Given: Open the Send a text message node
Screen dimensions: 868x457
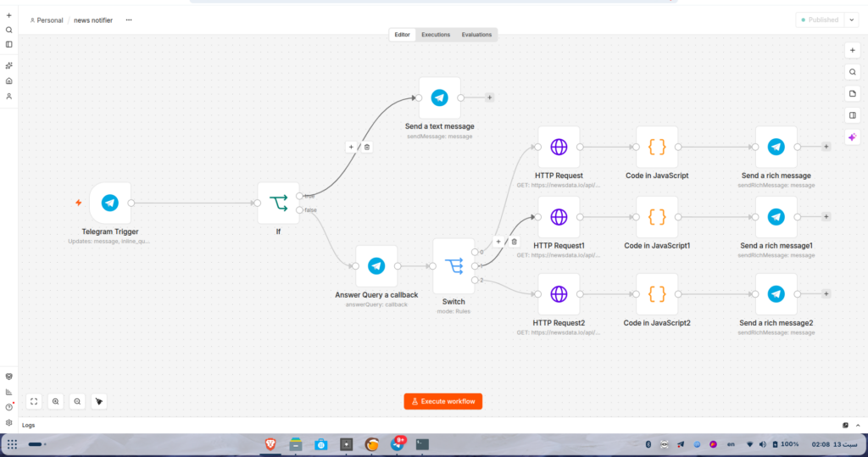Looking at the screenshot, I should pos(440,98).
